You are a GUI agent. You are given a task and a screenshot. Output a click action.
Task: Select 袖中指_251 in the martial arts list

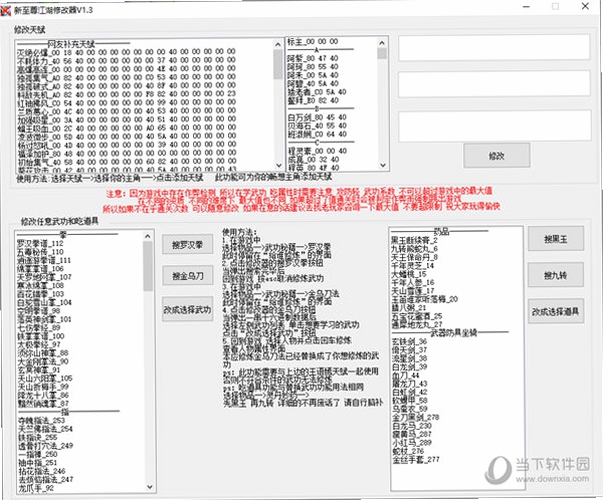(38, 463)
